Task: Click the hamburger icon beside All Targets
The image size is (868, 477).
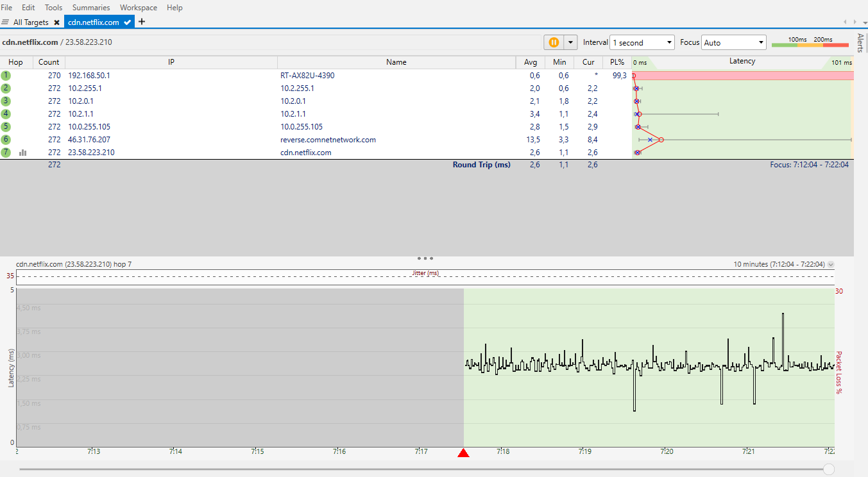Action: coord(6,22)
